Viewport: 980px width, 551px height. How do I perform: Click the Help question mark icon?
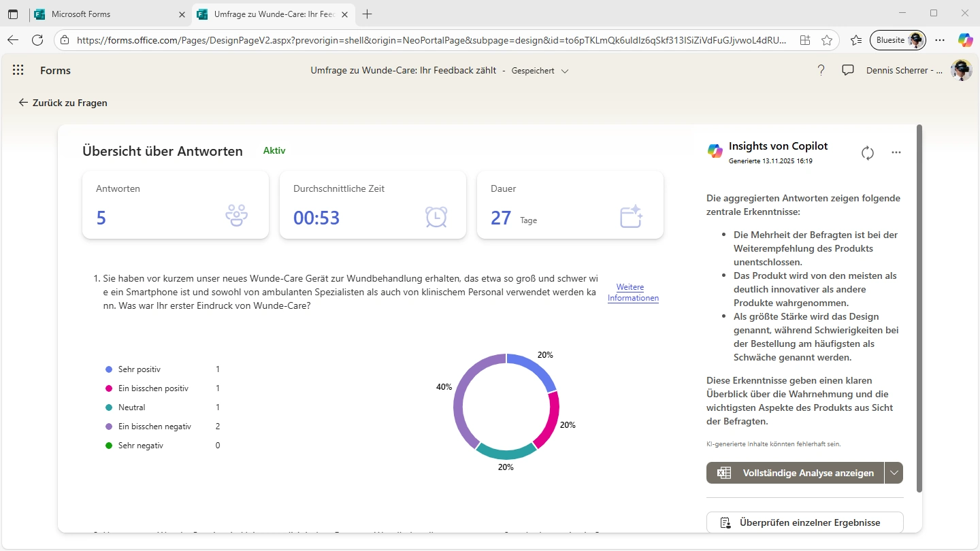(821, 70)
